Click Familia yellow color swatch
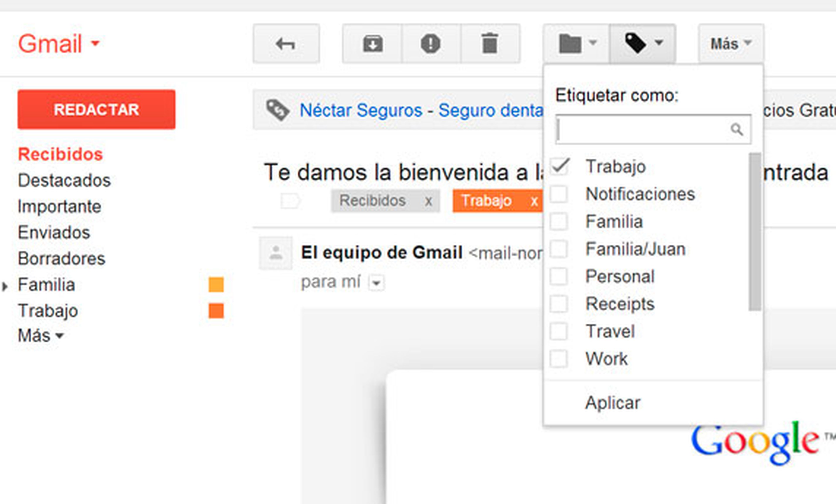This screenshot has width=836, height=504. [216, 285]
